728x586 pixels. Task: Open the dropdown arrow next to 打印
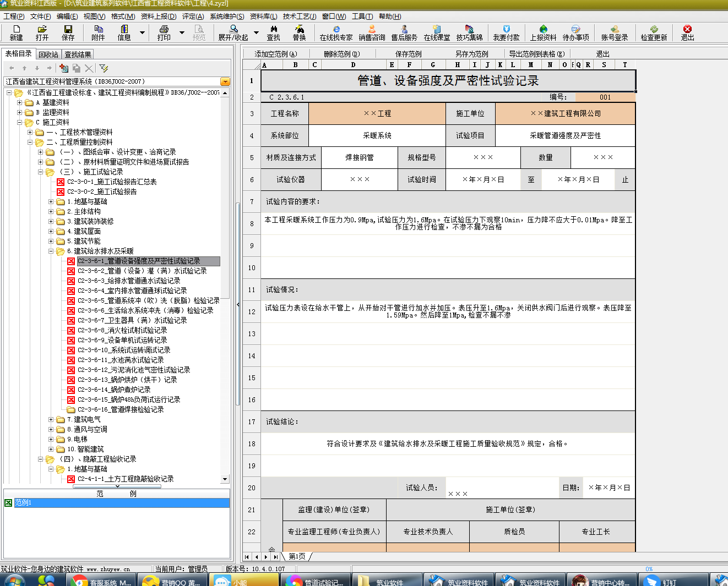(182, 32)
